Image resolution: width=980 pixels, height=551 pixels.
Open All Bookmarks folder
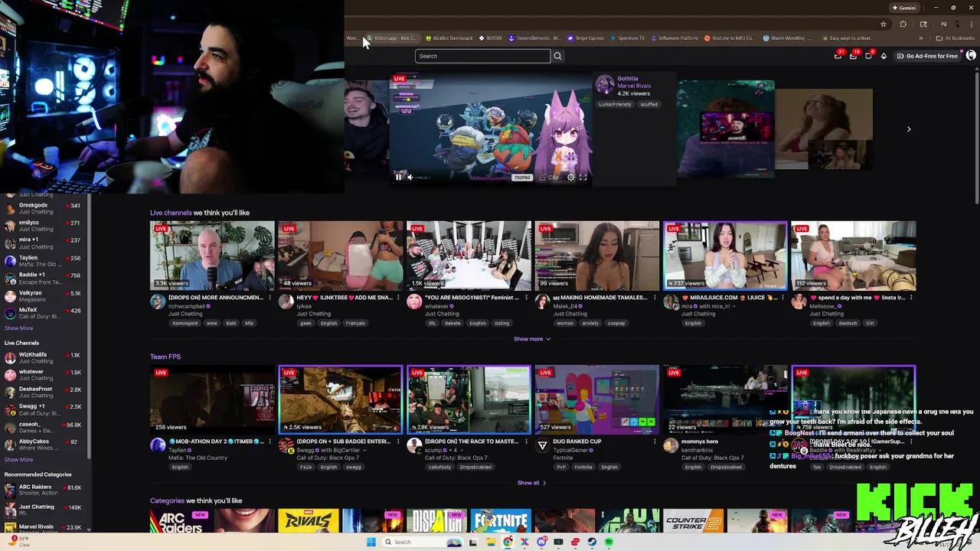(955, 38)
